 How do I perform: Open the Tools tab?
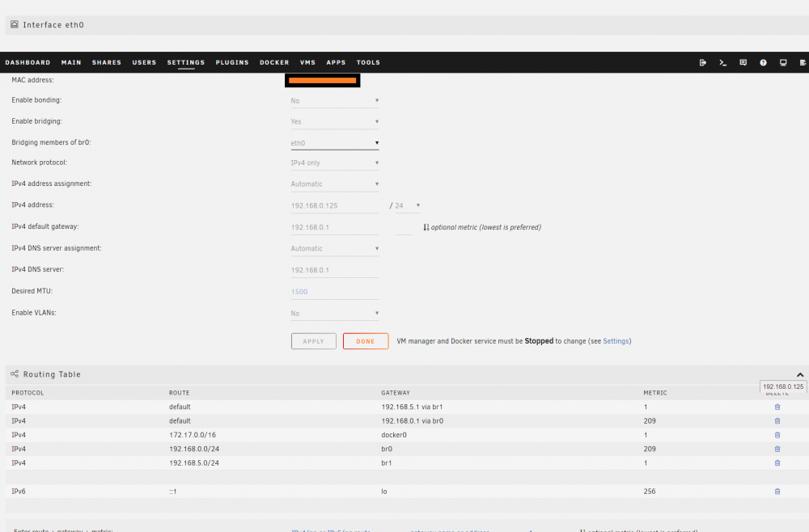[368, 62]
